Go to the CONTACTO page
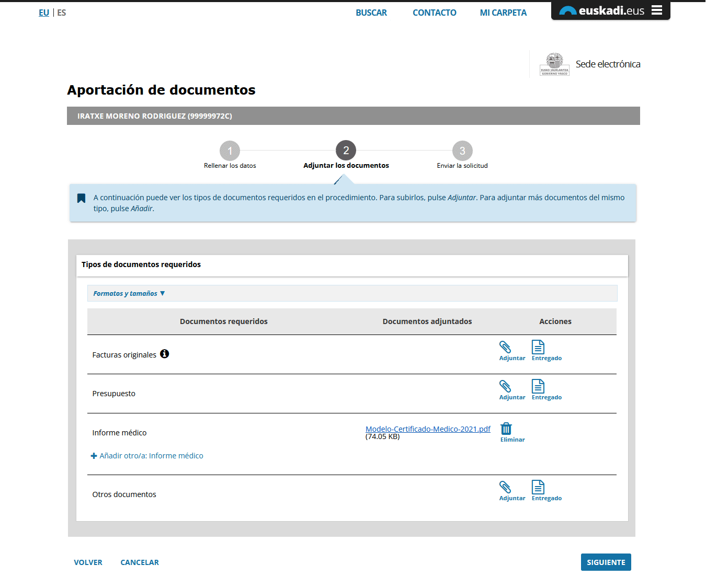 tap(434, 13)
